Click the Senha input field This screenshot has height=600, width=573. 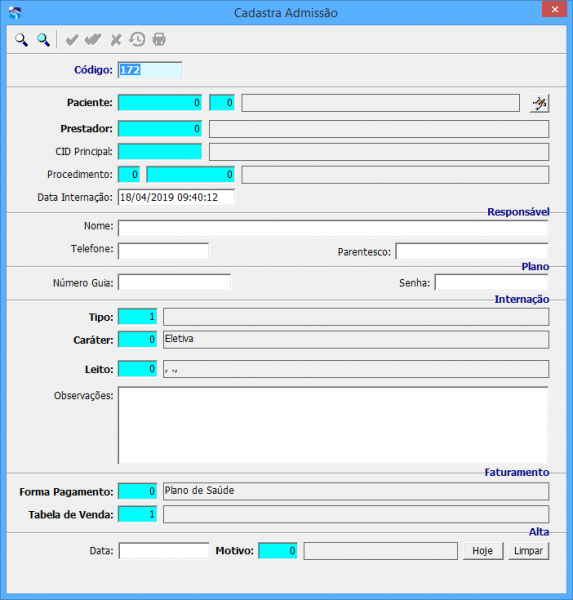tap(491, 282)
